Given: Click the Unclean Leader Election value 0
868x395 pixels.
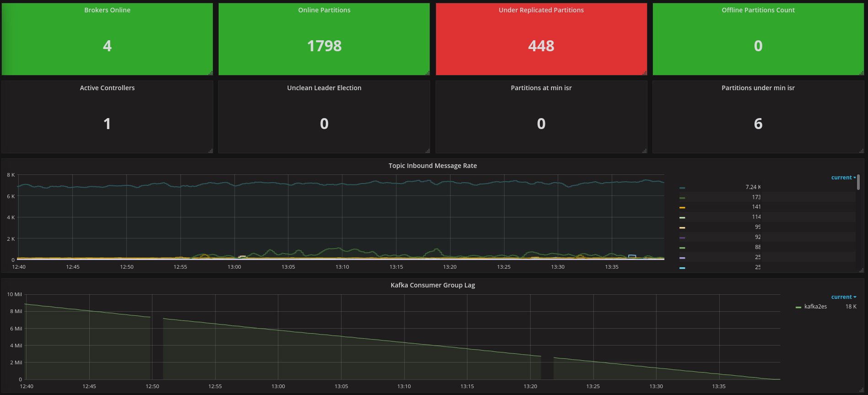Looking at the screenshot, I should [324, 124].
